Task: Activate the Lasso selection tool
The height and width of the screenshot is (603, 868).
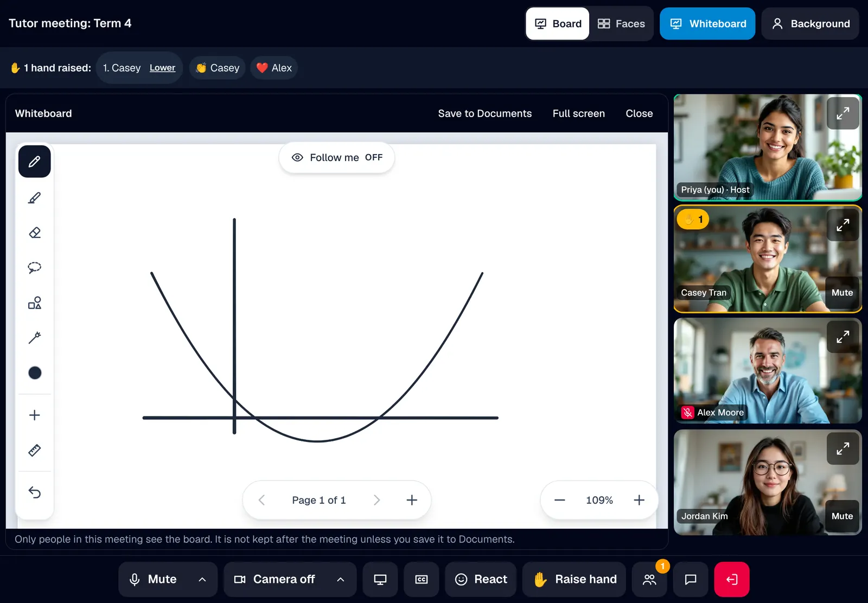Action: [x=35, y=268]
